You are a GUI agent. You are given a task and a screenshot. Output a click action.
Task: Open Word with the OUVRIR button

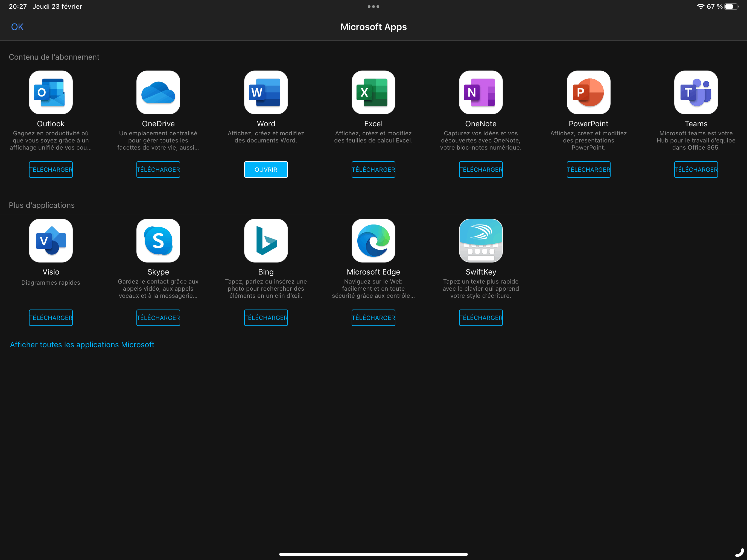click(x=266, y=170)
